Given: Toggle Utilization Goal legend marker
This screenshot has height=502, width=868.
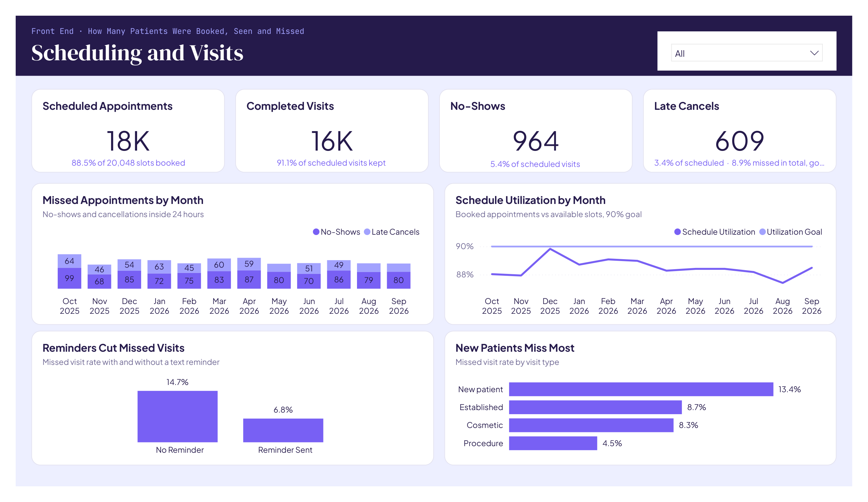Looking at the screenshot, I should pos(762,232).
